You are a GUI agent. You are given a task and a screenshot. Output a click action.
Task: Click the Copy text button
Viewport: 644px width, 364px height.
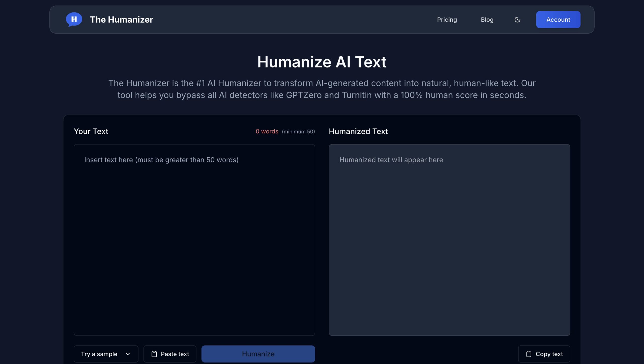click(544, 354)
